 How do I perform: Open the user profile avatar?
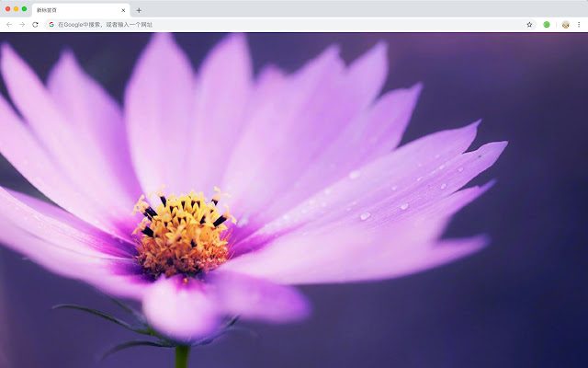pos(566,25)
